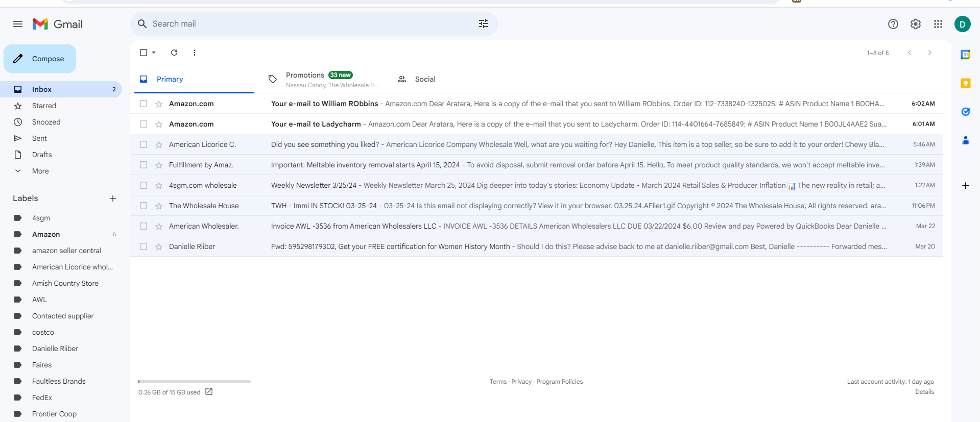
Task: Open the TWH - Immi IN STOCK email
Action: pyautogui.click(x=537, y=206)
